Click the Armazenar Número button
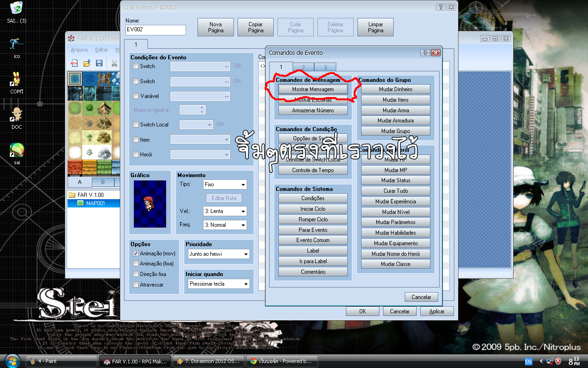 [x=313, y=110]
